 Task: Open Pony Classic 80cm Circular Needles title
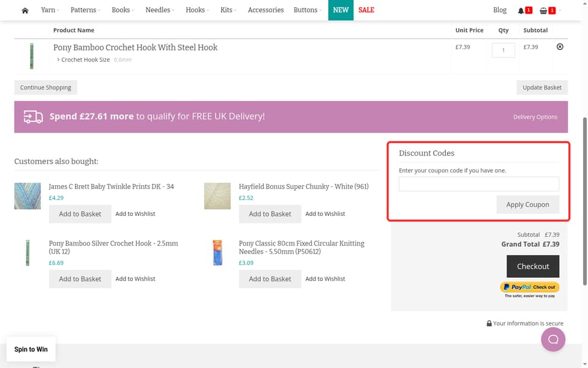point(301,247)
